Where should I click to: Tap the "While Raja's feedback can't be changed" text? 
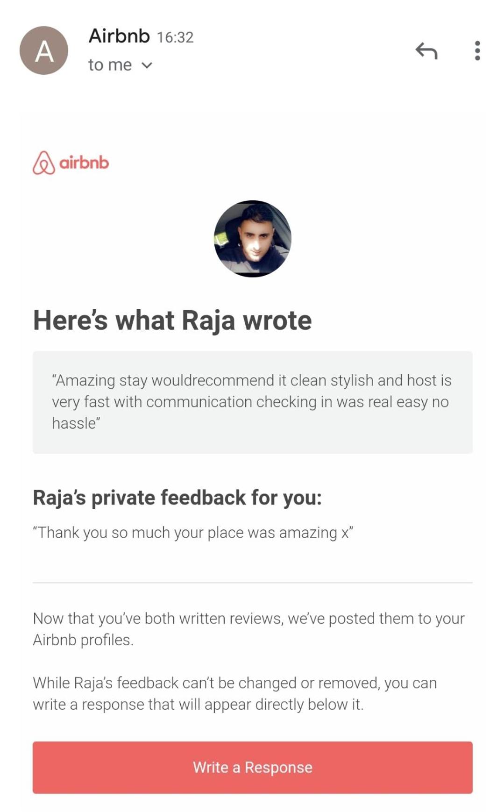234,693
